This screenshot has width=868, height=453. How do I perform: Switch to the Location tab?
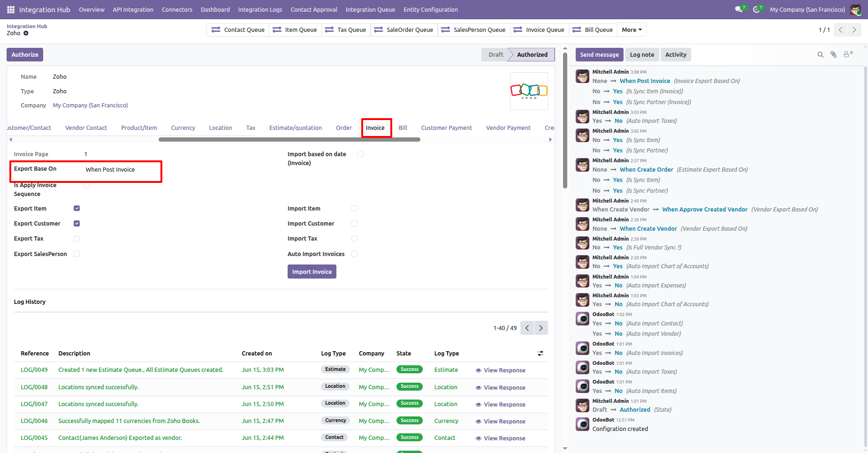click(221, 128)
